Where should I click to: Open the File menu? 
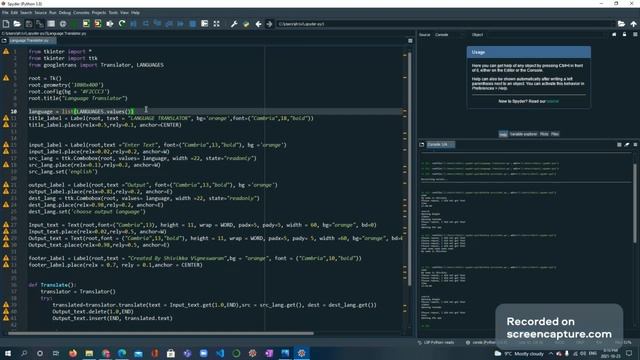click(5, 13)
